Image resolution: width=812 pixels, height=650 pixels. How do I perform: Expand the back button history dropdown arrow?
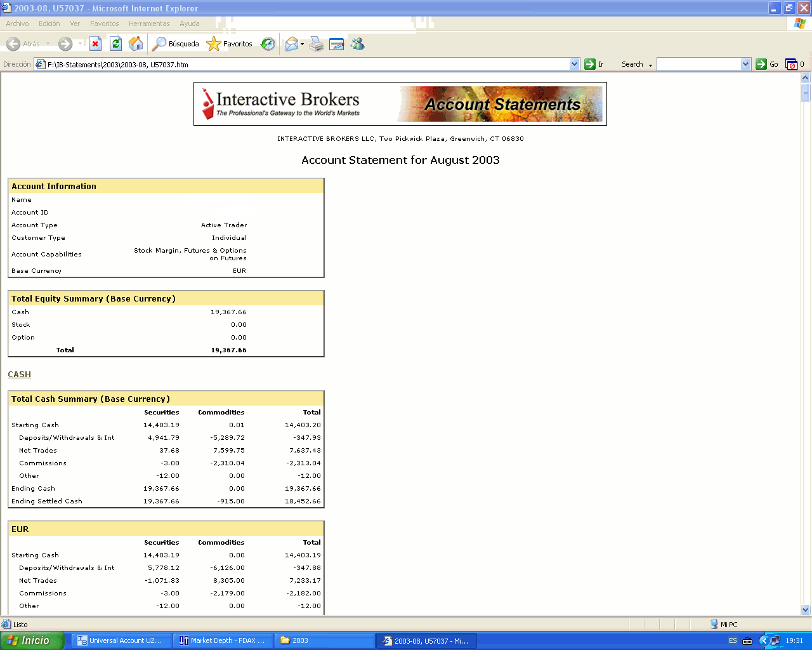pos(48,44)
